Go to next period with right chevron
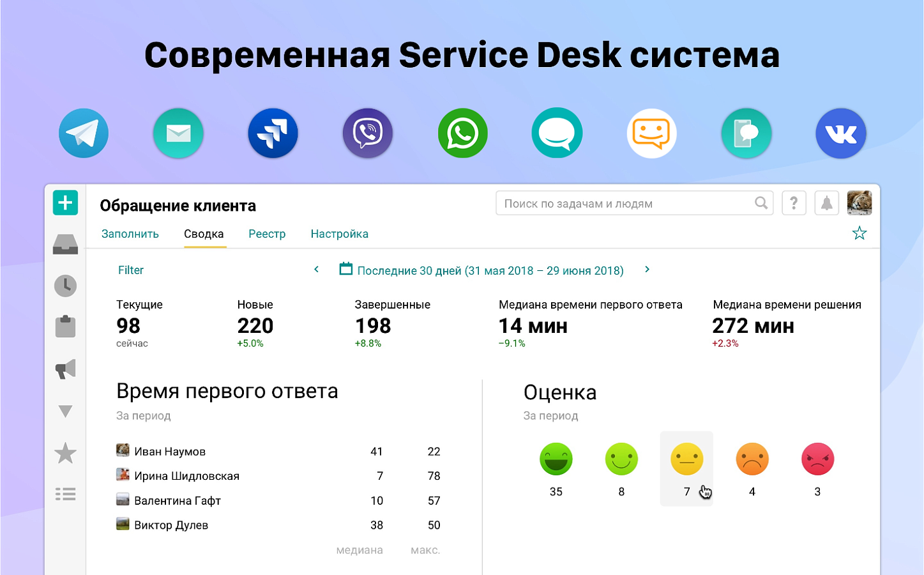This screenshot has height=575, width=924. [x=647, y=270]
